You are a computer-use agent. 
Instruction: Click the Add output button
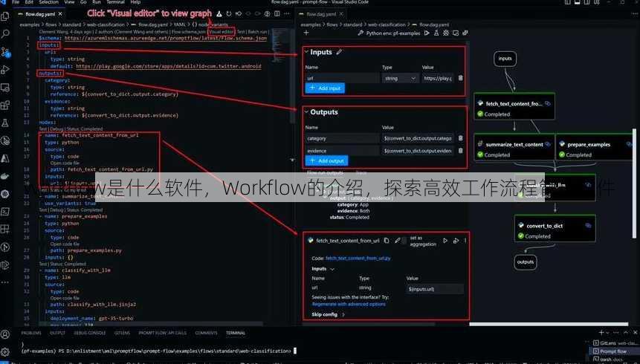tap(326, 160)
